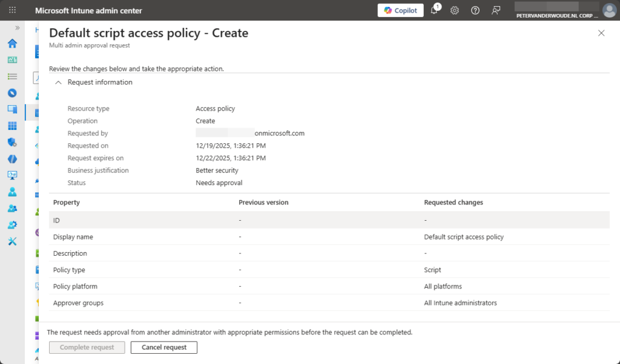Screen dimensions: 620x364
Task: Open All services list icon
Action: click(12, 76)
